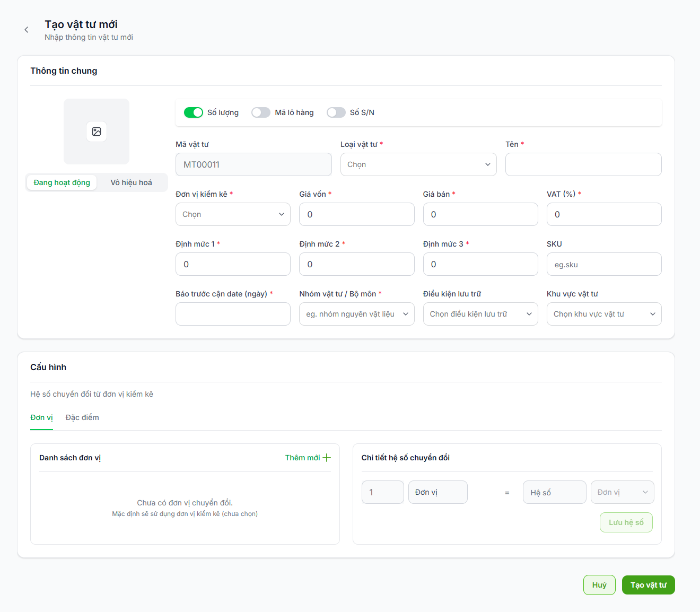Viewport: 700px width, 612px height.
Task: Select the Vô hiệu hoá status
Action: (x=132, y=182)
